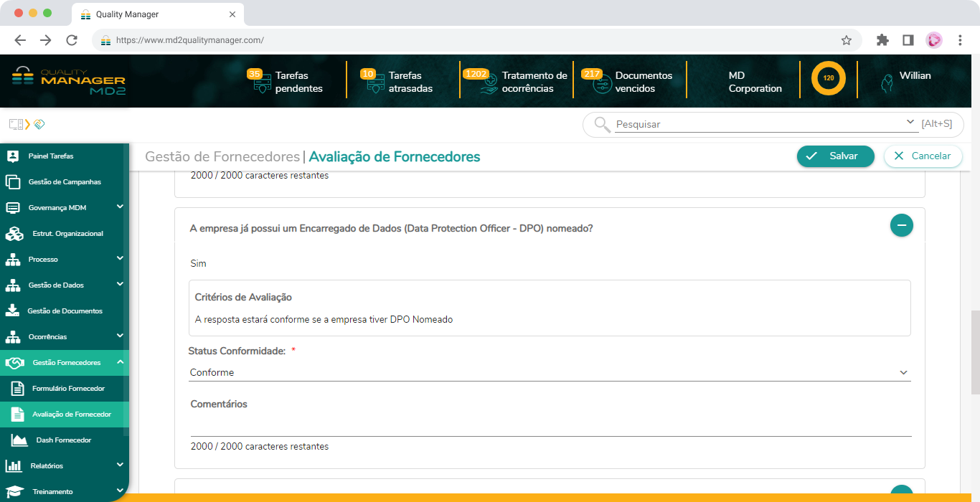Image resolution: width=980 pixels, height=502 pixels.
Task: Expand the Governança MDM menu
Action: point(121,207)
